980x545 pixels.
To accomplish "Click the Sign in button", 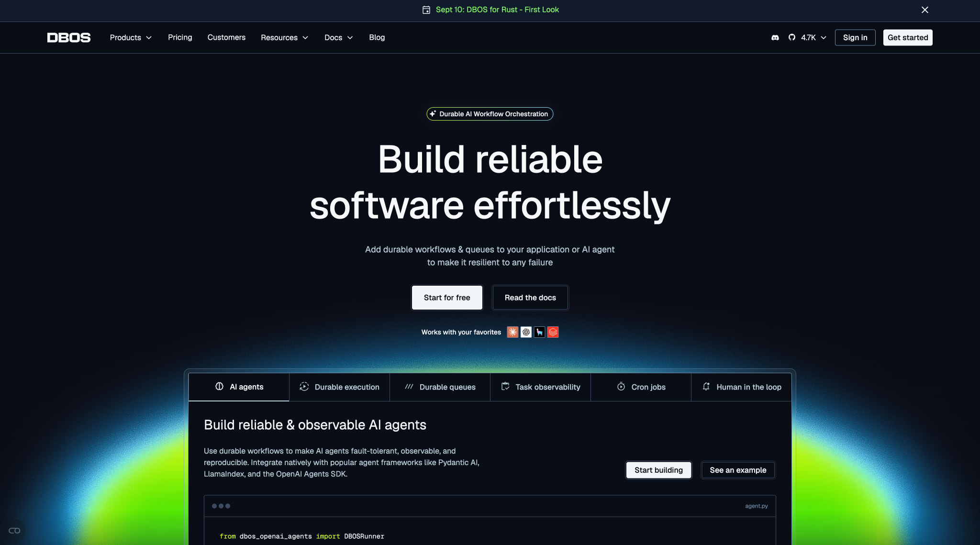I will 855,37.
